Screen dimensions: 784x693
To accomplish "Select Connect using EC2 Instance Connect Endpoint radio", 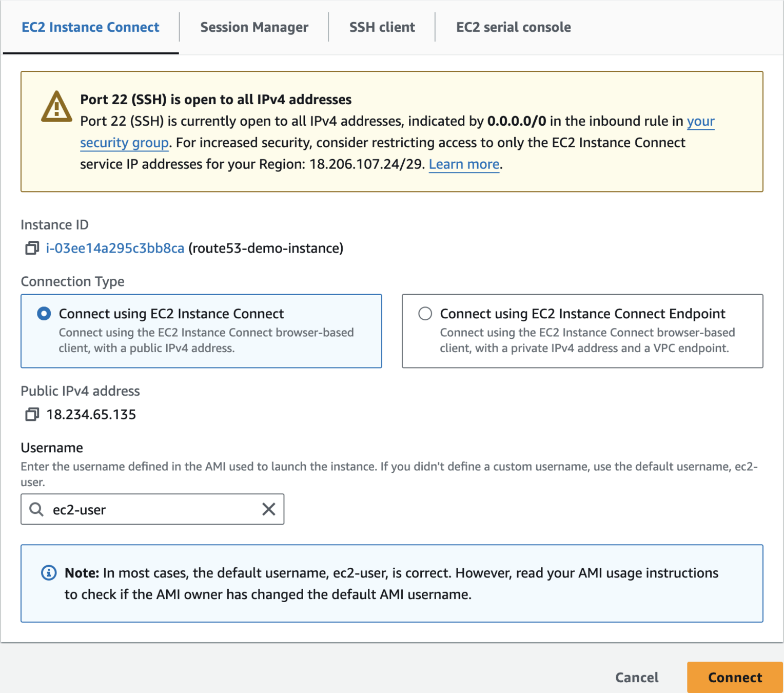I will pos(425,314).
